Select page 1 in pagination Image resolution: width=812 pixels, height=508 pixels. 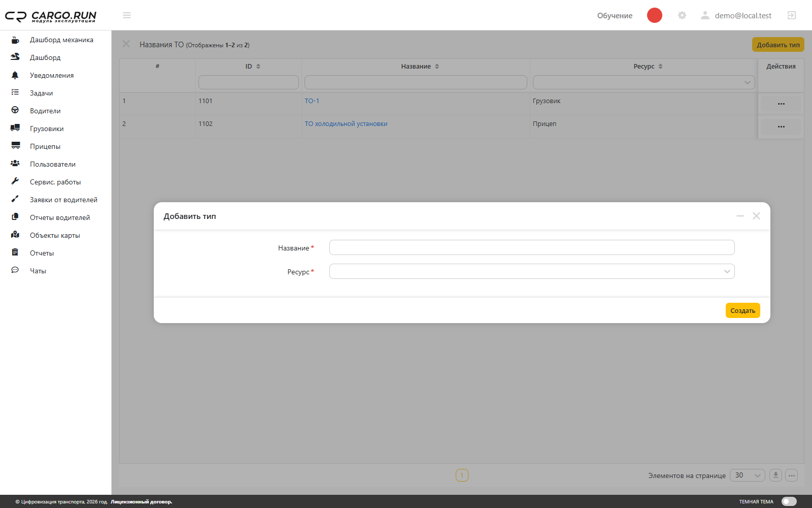[462, 475]
